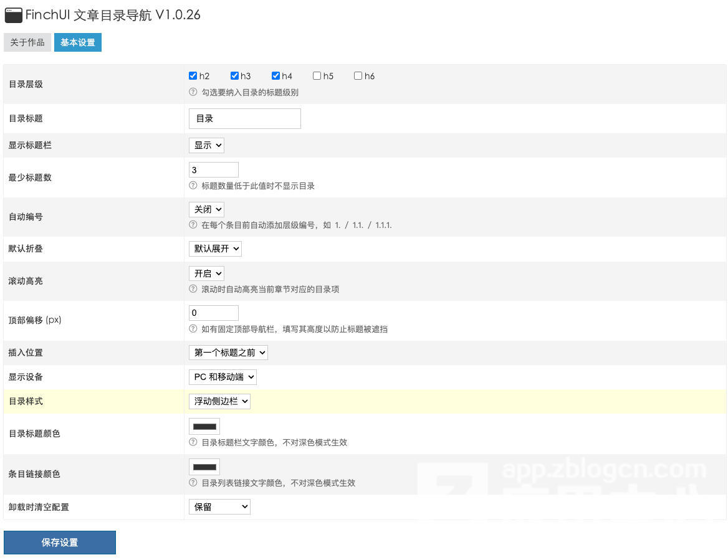Click the help icon for 条目链接颜色
The height and width of the screenshot is (560, 728).
point(193,483)
